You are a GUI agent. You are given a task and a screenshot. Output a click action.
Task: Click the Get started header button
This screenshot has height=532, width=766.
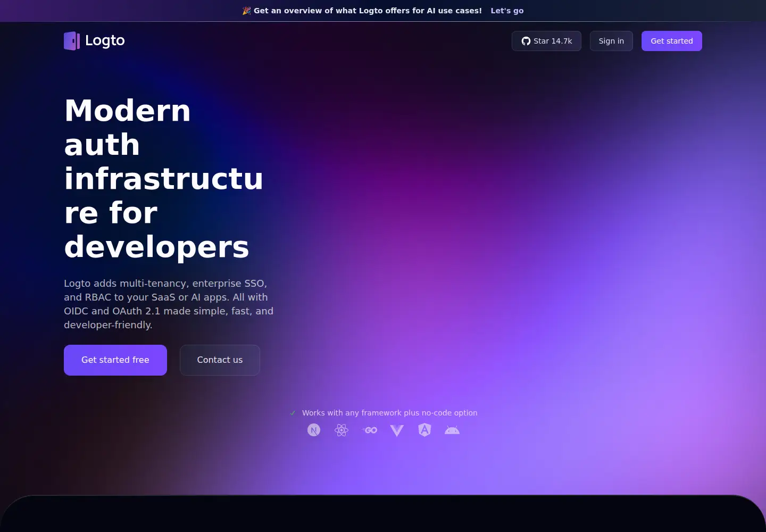[672, 41]
